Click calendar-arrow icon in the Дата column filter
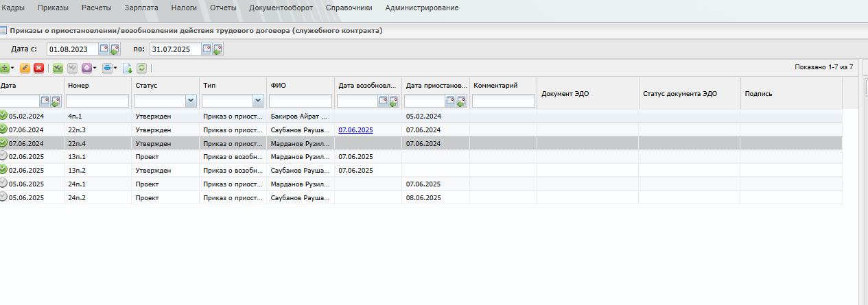868x305 pixels. tap(56, 101)
